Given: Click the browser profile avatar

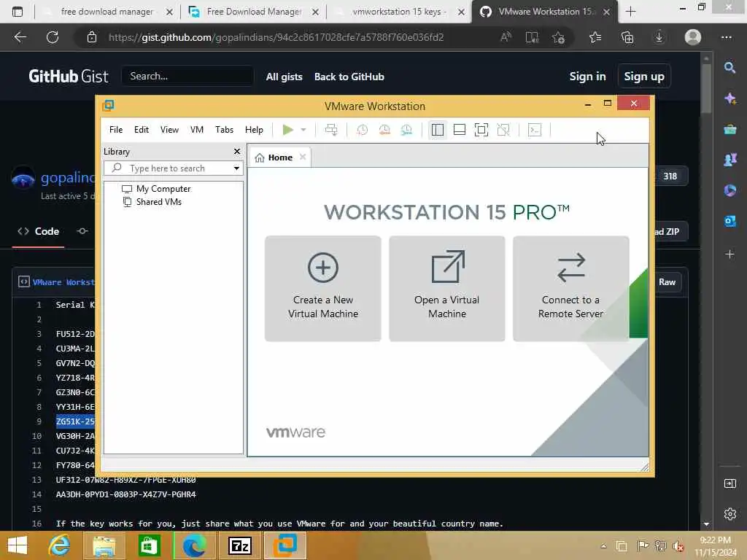Looking at the screenshot, I should (693, 37).
